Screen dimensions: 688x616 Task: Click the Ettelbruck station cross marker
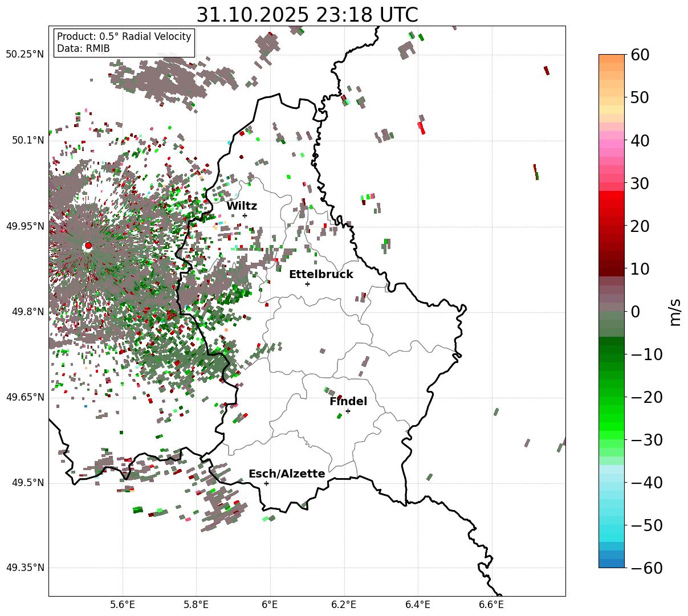[x=307, y=284]
